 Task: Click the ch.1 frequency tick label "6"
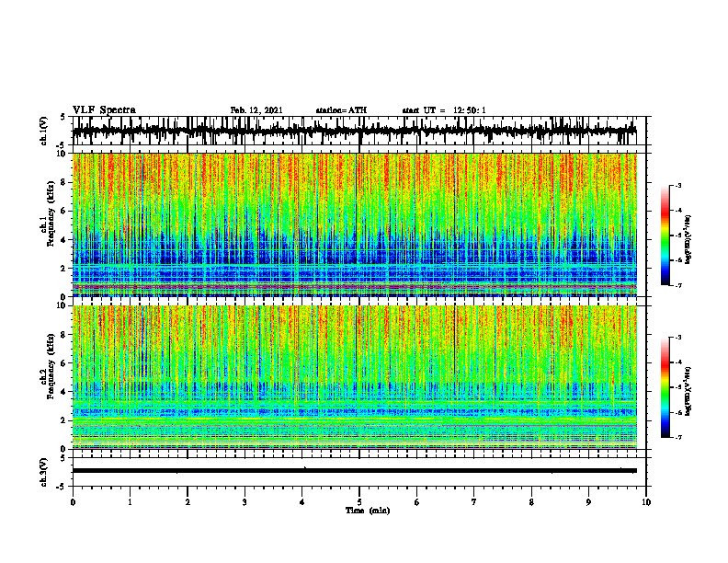point(64,211)
